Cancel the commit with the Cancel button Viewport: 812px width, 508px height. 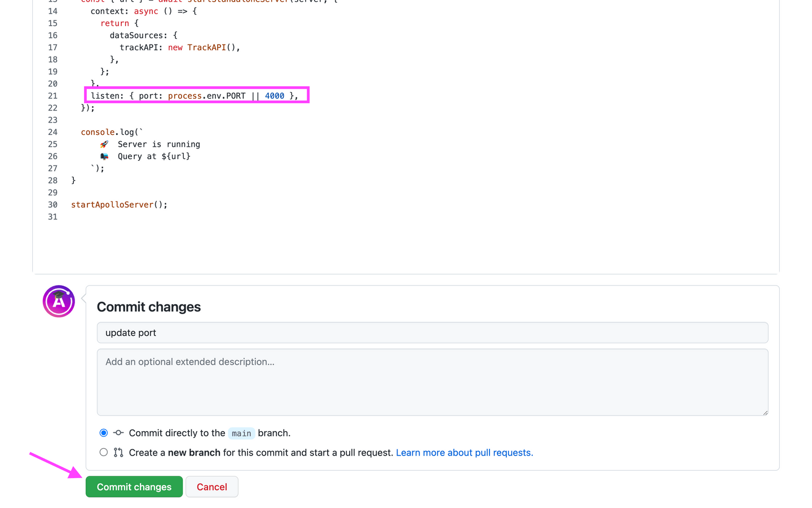tap(211, 487)
